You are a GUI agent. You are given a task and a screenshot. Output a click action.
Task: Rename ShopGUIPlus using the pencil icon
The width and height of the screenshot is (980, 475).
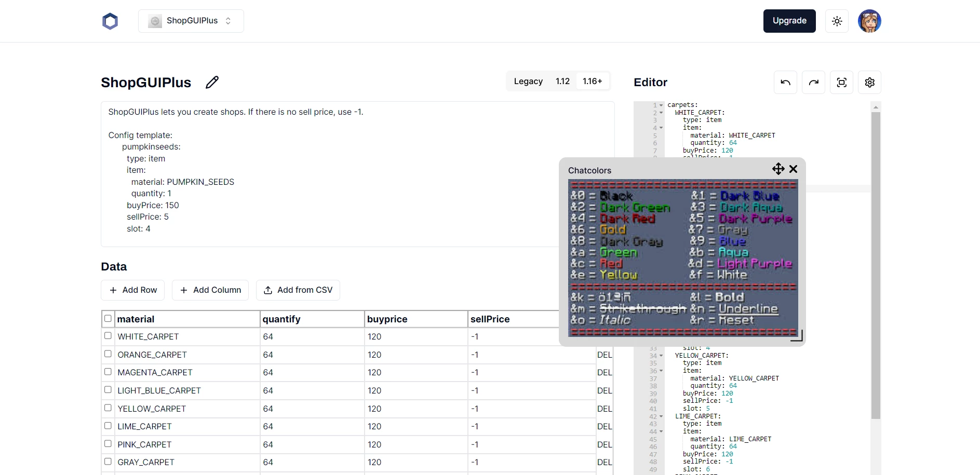click(x=212, y=82)
